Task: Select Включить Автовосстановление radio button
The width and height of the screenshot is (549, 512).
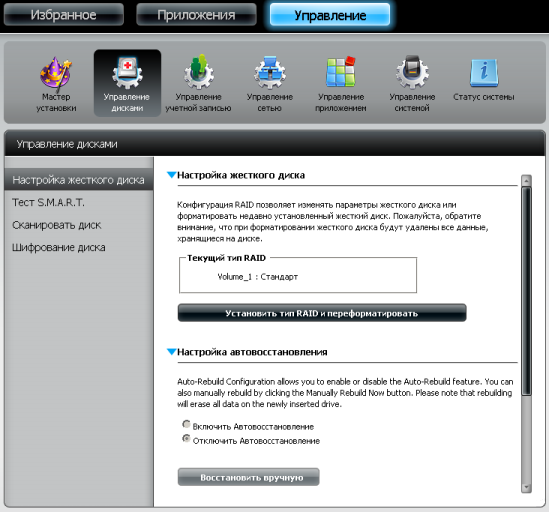Action: coord(186,424)
